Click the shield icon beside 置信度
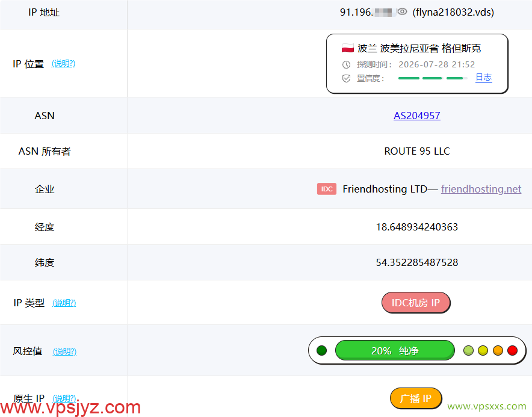The width and height of the screenshot is (532, 417). (346, 79)
